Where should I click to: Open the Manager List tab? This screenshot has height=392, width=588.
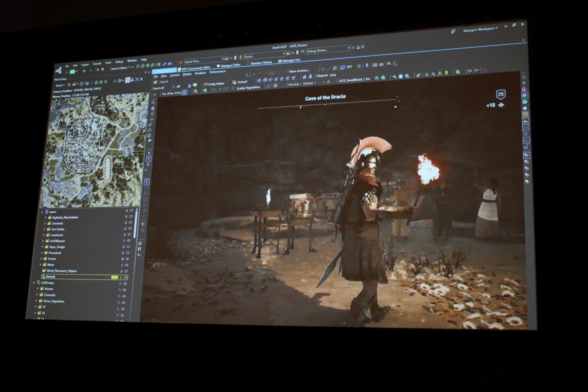coord(289,60)
